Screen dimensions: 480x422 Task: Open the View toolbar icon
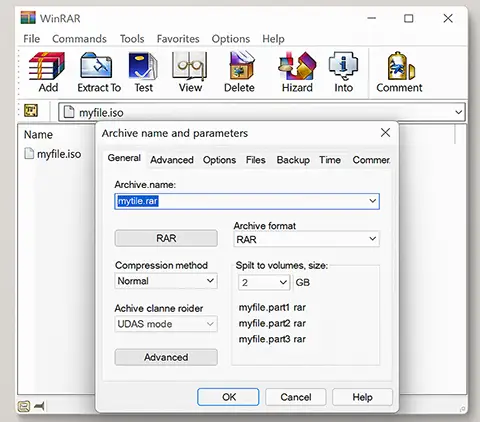point(189,67)
